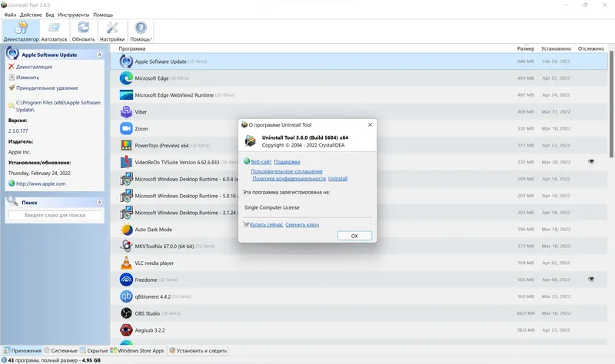Screen dimensions: 615x364
Task: Toggle tracked eye for VideoReDo TVSuite
Action: [x=590, y=161]
